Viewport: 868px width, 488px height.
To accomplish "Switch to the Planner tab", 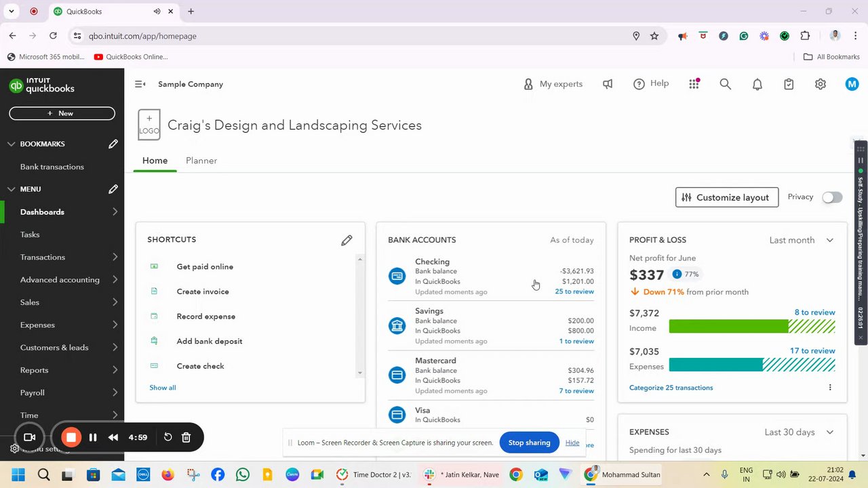I will click(x=201, y=161).
